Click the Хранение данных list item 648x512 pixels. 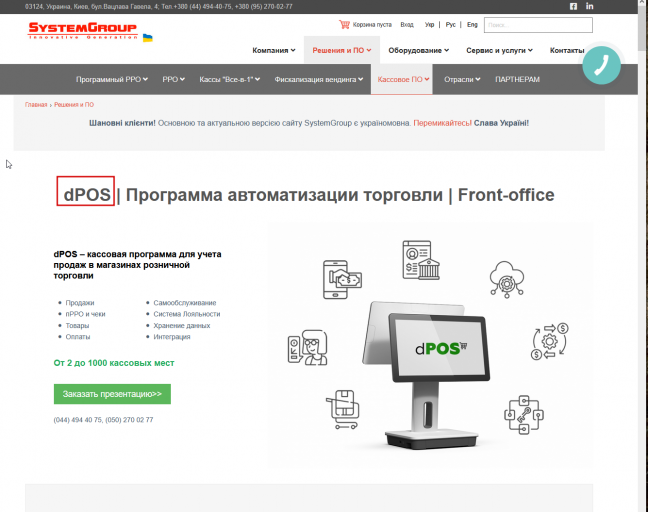[x=182, y=326]
